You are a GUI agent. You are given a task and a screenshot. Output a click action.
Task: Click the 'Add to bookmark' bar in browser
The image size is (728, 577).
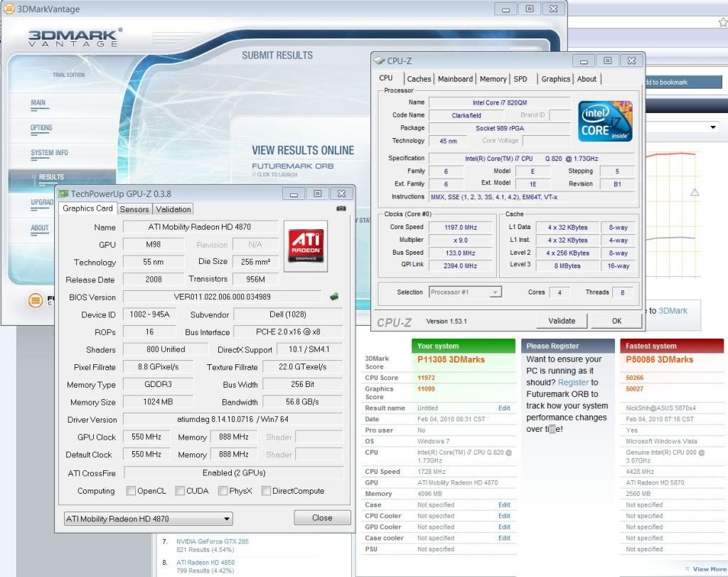click(682, 83)
